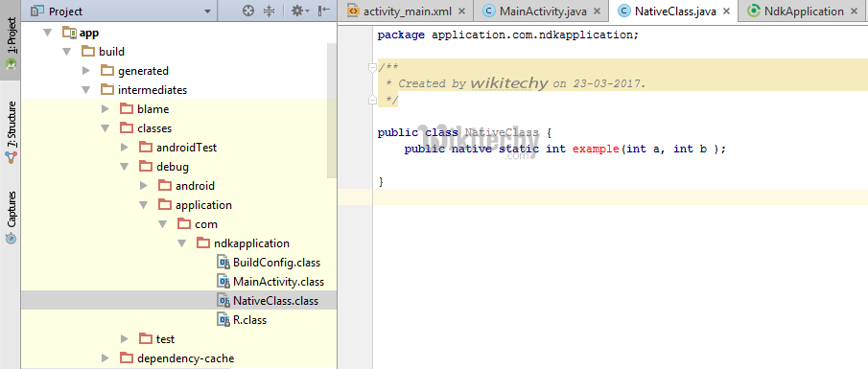Click the fold marker beside the closing */
Screen dimensions: 868x369
point(372,100)
